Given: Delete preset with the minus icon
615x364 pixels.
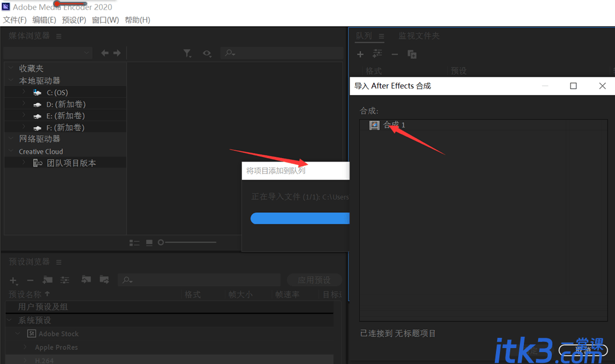Looking at the screenshot, I should pos(30,280).
